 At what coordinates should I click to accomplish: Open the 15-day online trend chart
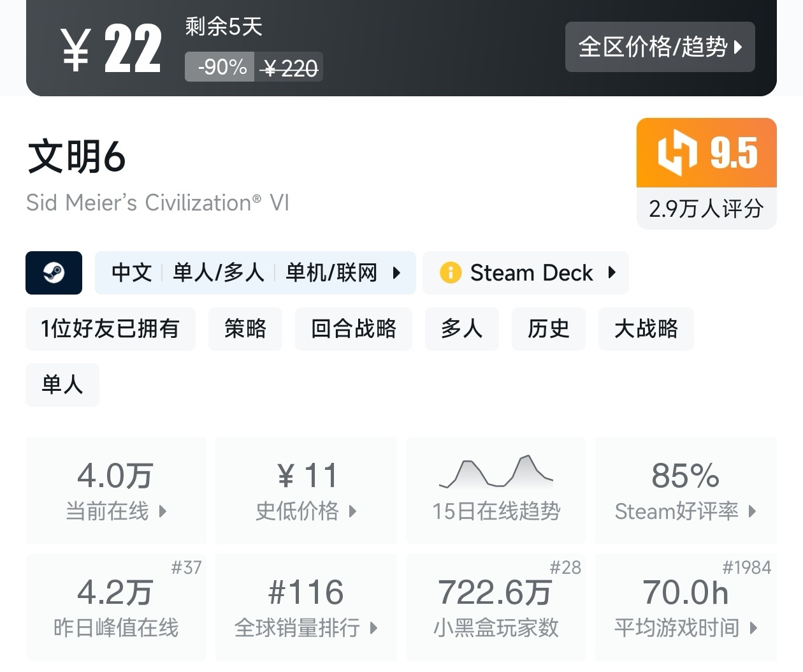pyautogui.click(x=496, y=490)
